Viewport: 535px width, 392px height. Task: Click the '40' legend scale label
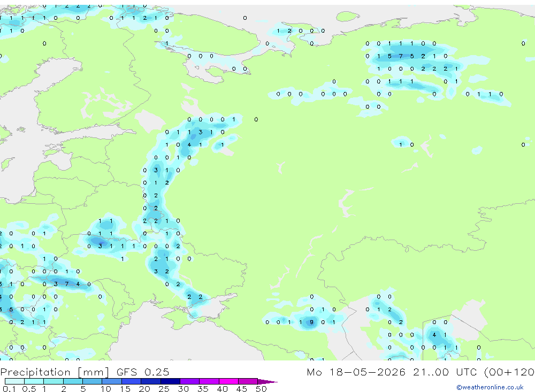click(x=222, y=389)
